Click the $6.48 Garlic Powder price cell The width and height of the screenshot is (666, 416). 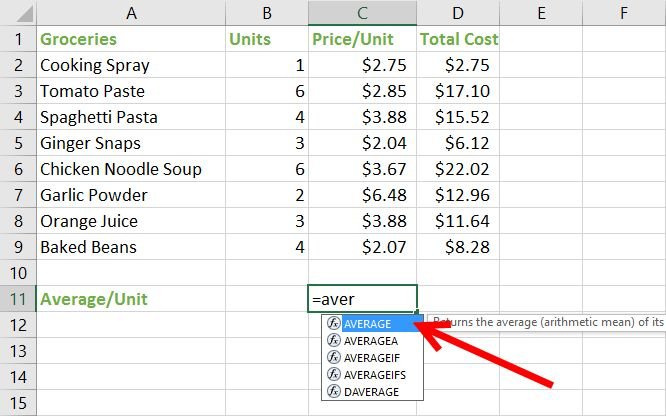362,195
